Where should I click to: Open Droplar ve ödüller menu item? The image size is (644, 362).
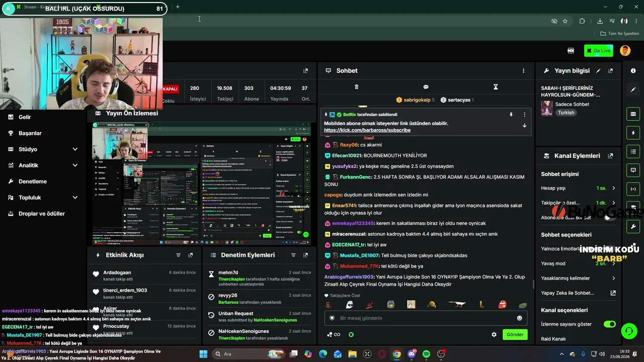coord(42,214)
